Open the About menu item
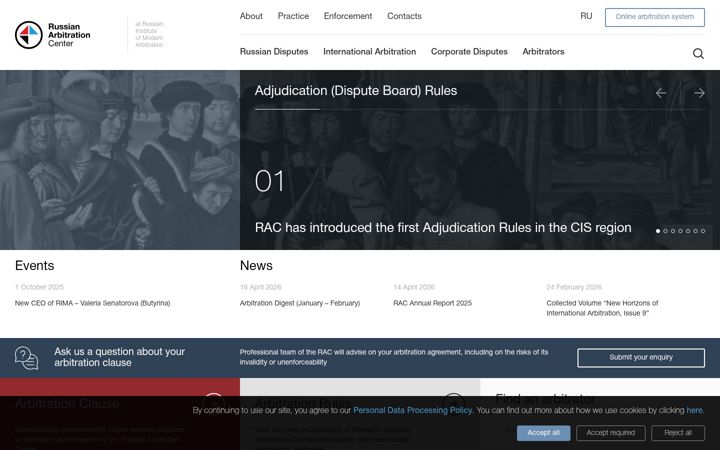This screenshot has height=450, width=720. coord(251,16)
